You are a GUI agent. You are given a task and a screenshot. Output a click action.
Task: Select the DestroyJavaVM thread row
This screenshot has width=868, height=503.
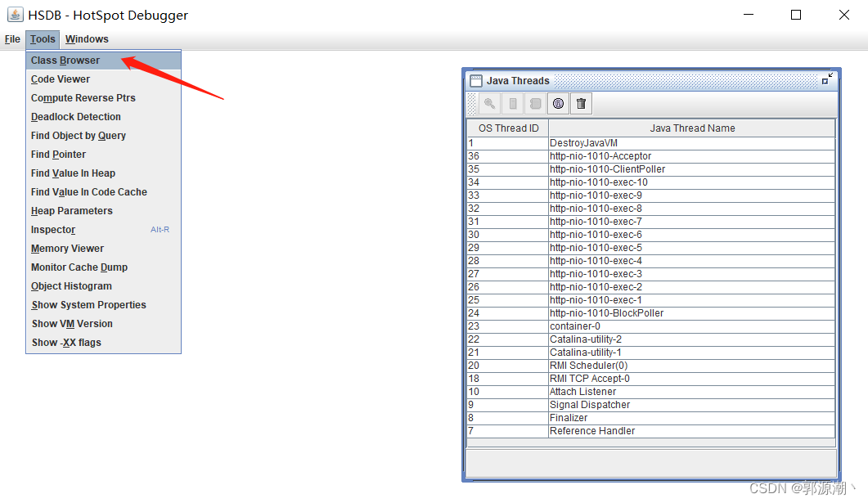coord(651,143)
